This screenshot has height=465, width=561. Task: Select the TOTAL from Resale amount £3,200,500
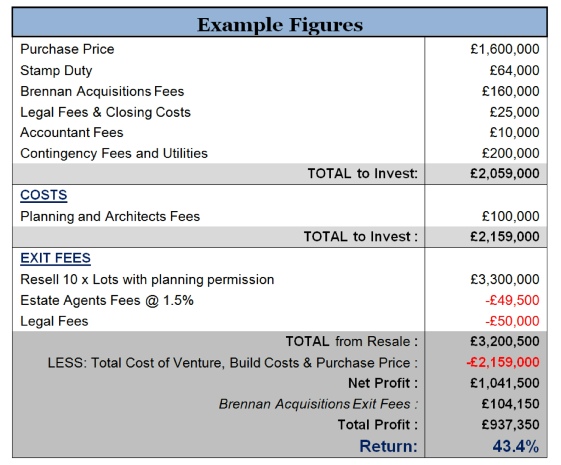(x=505, y=342)
